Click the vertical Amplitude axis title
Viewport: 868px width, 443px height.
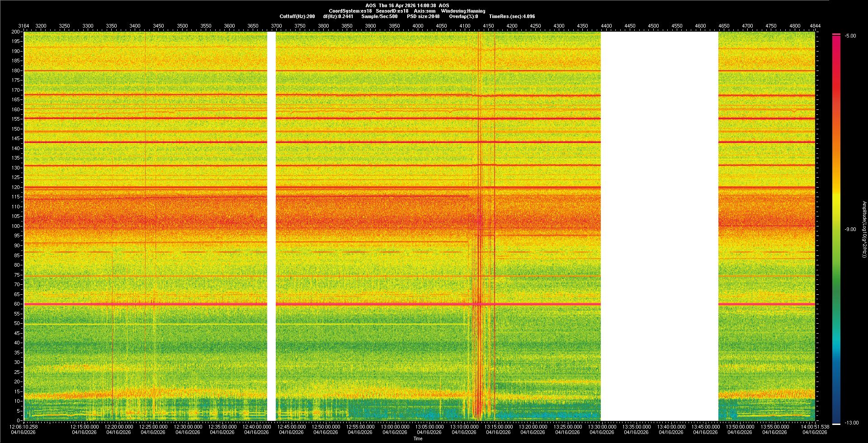864,230
